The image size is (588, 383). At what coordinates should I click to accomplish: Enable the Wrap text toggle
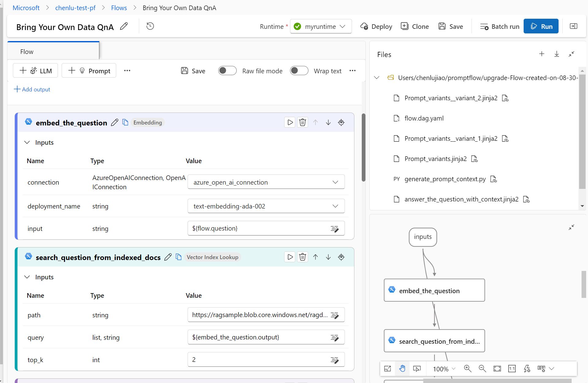pos(299,71)
